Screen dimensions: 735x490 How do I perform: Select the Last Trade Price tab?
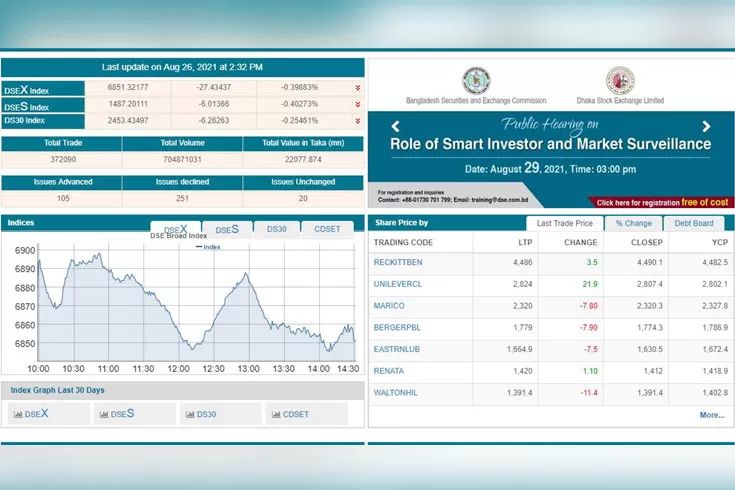pos(564,224)
